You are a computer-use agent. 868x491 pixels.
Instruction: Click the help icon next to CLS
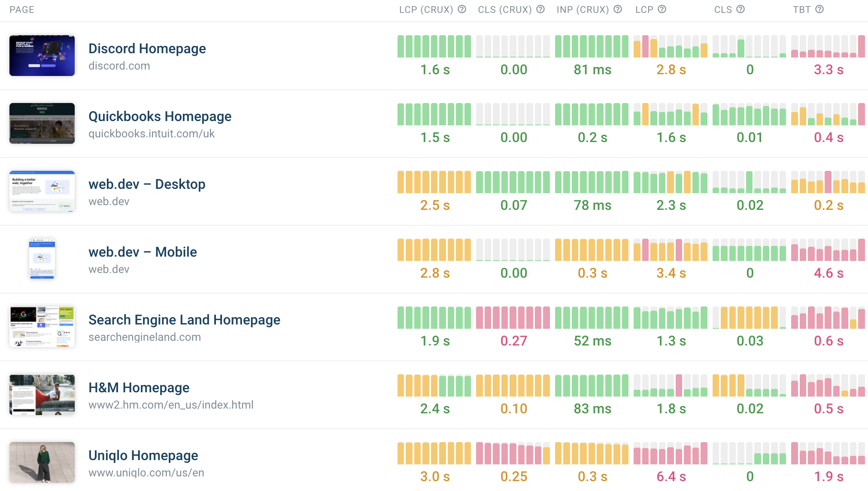coord(741,9)
